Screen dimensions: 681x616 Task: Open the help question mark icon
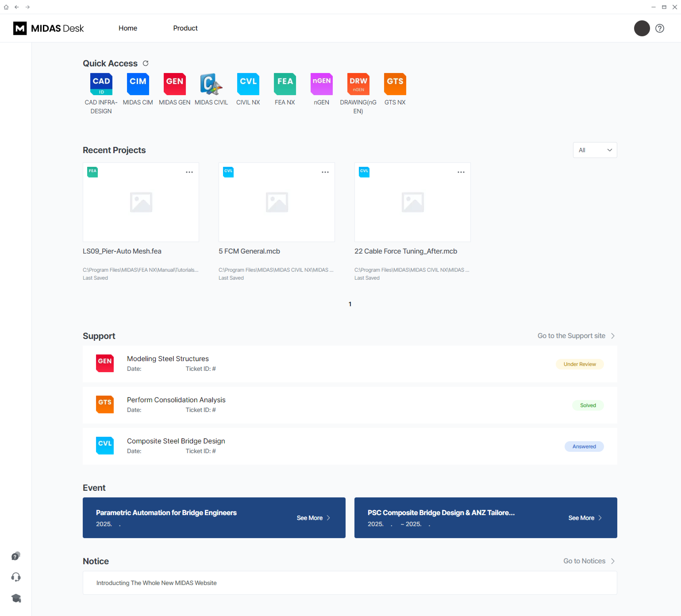[x=659, y=28]
